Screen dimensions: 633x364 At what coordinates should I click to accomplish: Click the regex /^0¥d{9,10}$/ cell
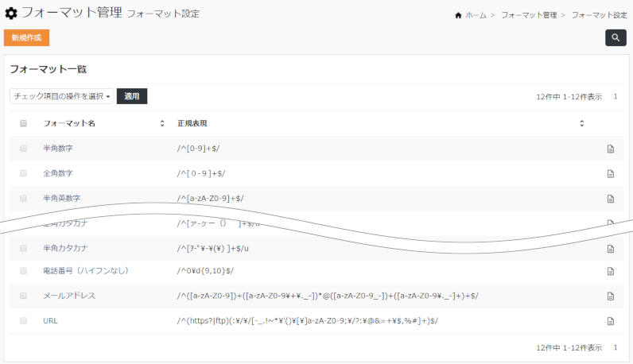205,271
